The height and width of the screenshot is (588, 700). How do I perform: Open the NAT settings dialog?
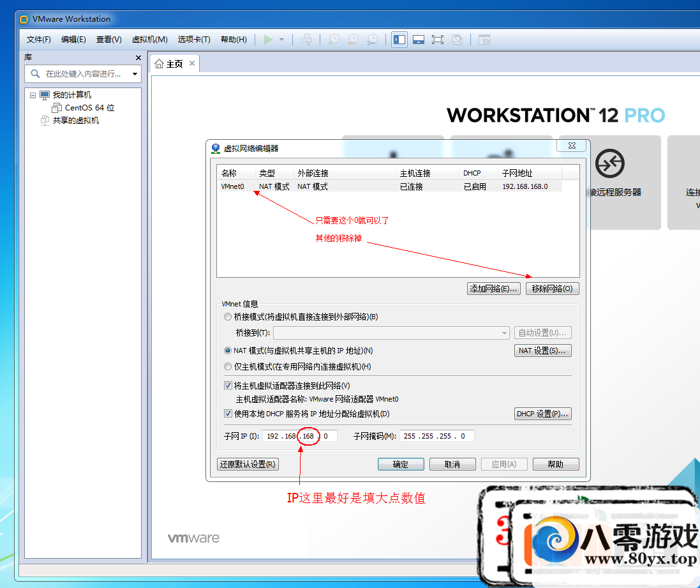click(x=542, y=350)
